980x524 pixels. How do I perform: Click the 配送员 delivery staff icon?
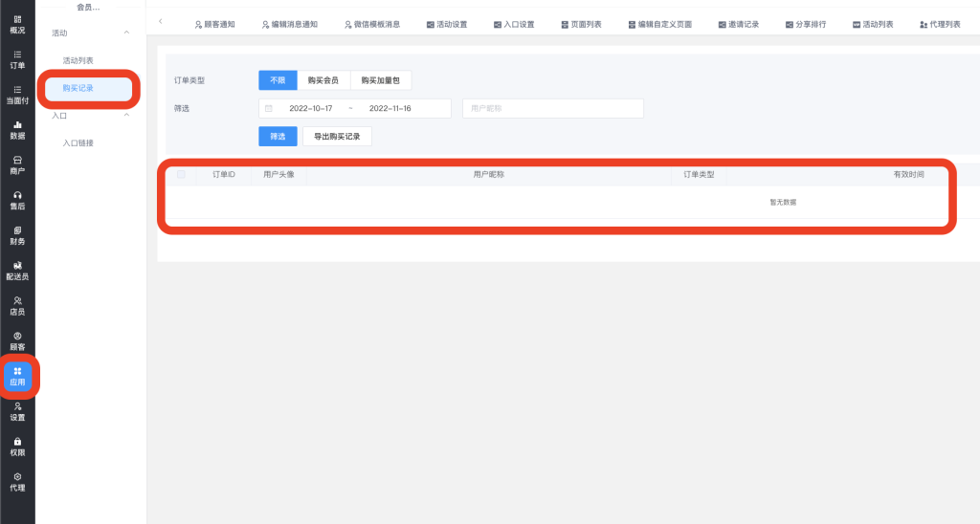pos(17,271)
